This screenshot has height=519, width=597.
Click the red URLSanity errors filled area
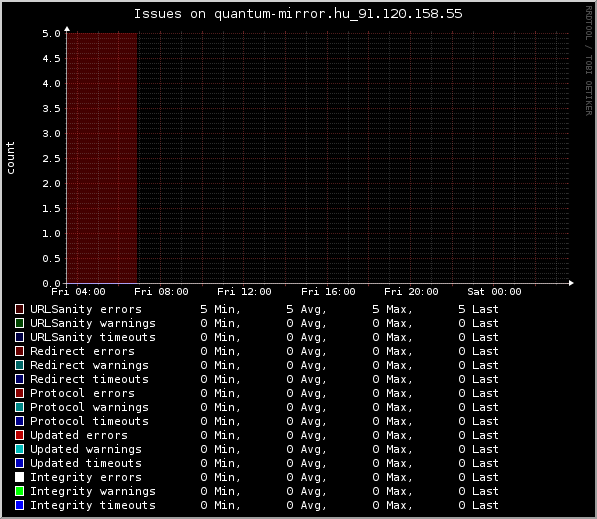point(102,158)
